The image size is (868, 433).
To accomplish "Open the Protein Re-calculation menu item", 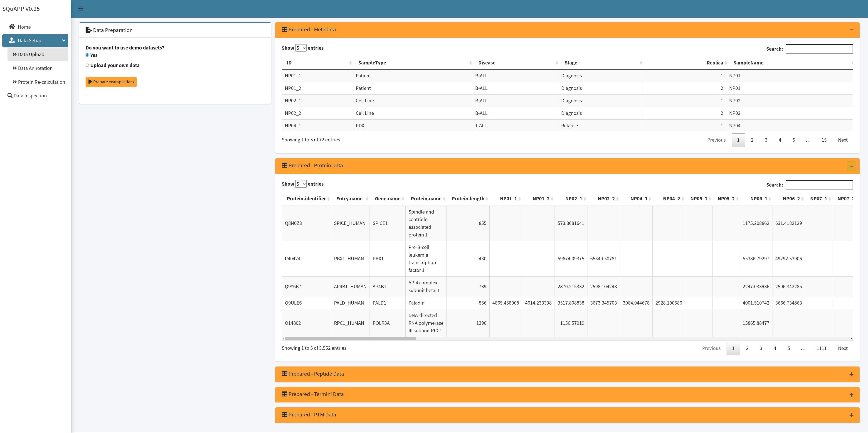I will (41, 82).
